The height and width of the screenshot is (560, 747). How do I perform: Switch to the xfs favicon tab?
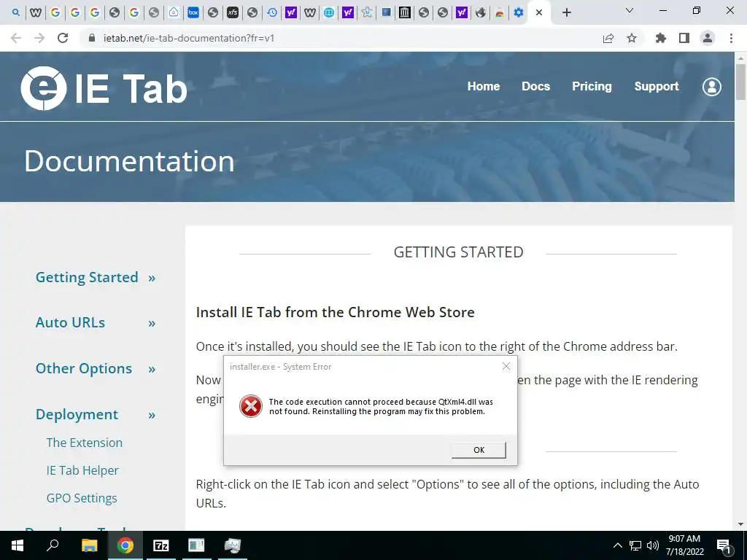coord(233,12)
